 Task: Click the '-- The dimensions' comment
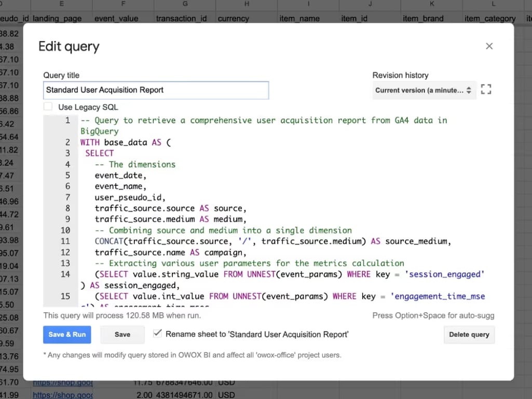coord(135,164)
